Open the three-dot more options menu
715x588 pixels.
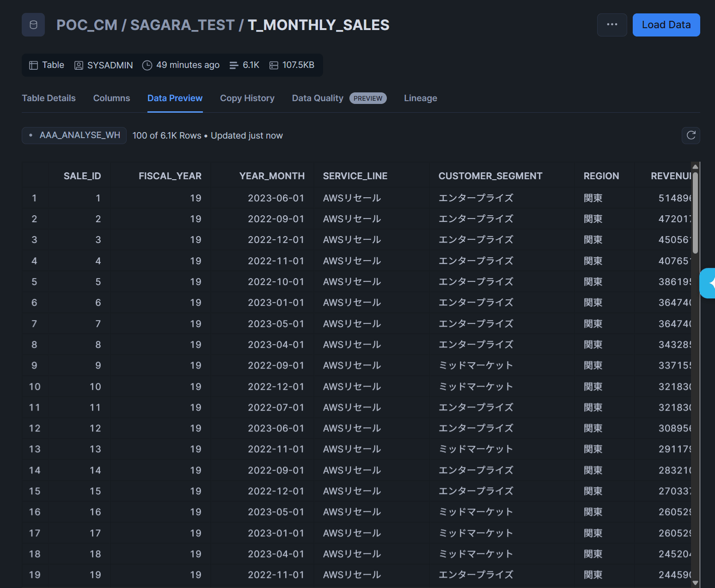click(612, 25)
